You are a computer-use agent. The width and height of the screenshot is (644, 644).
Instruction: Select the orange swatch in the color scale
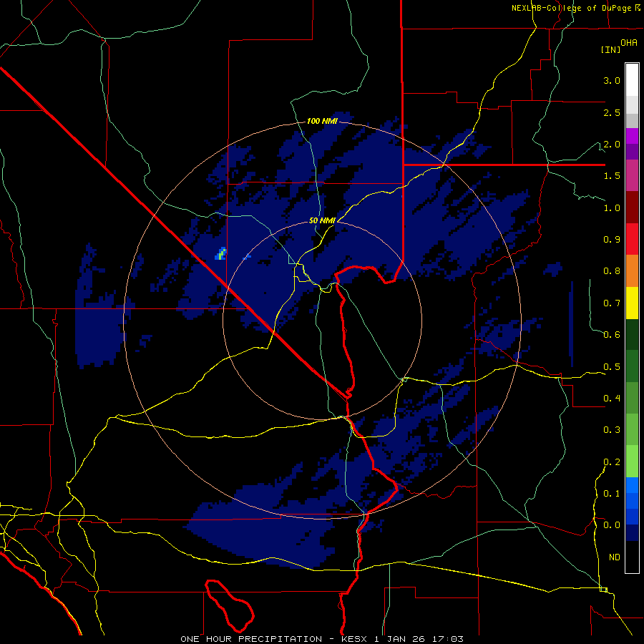(x=632, y=270)
